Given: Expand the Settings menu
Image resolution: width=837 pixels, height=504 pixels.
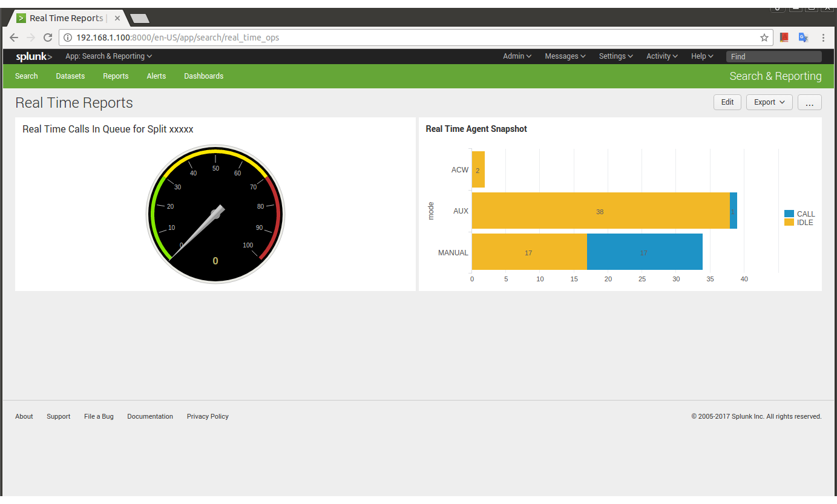Looking at the screenshot, I should click(615, 56).
